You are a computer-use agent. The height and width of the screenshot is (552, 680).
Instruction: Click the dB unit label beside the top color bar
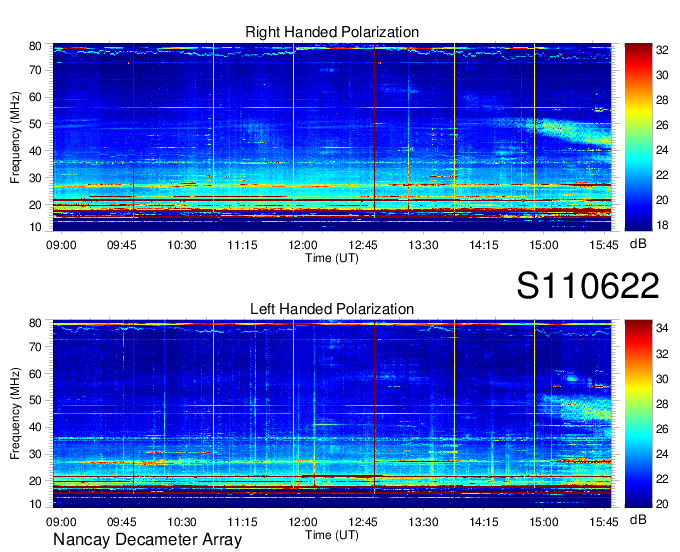[638, 244]
